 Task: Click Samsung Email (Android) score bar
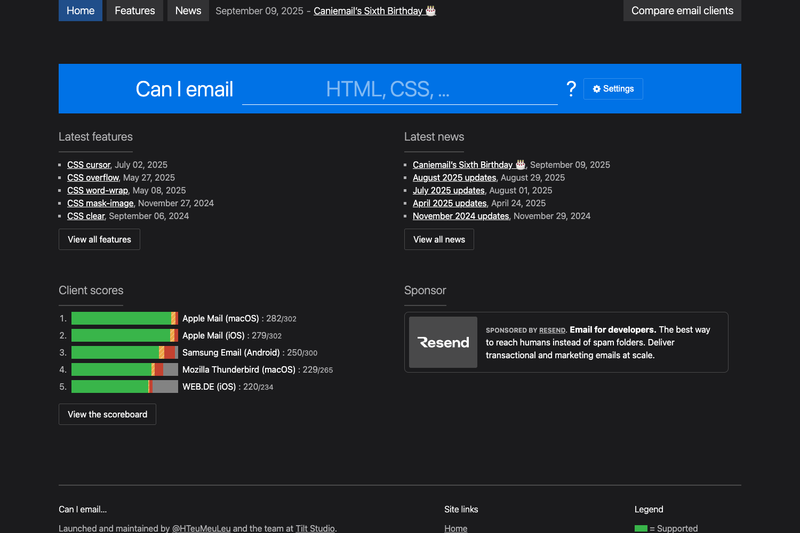(x=124, y=352)
